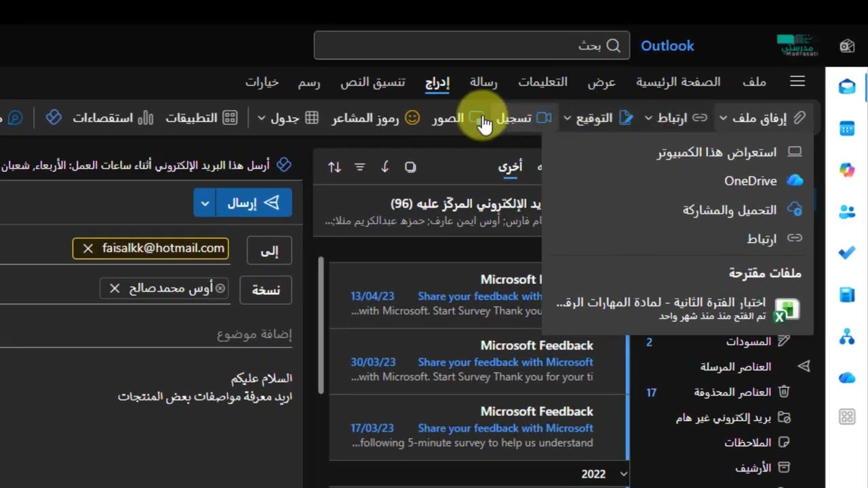Image resolution: width=868 pixels, height=488 pixels.
Task: Open the org chart app icon
Action: (847, 335)
